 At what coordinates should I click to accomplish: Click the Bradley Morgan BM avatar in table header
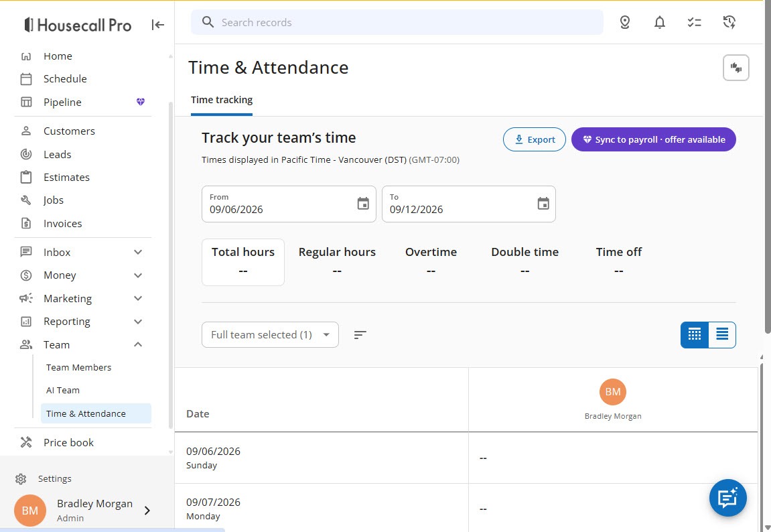click(613, 392)
